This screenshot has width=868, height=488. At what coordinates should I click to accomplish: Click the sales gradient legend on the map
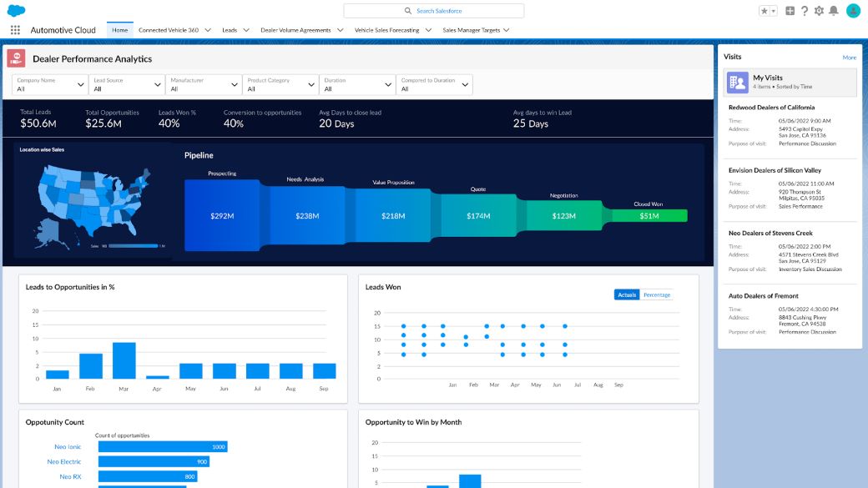coord(134,244)
